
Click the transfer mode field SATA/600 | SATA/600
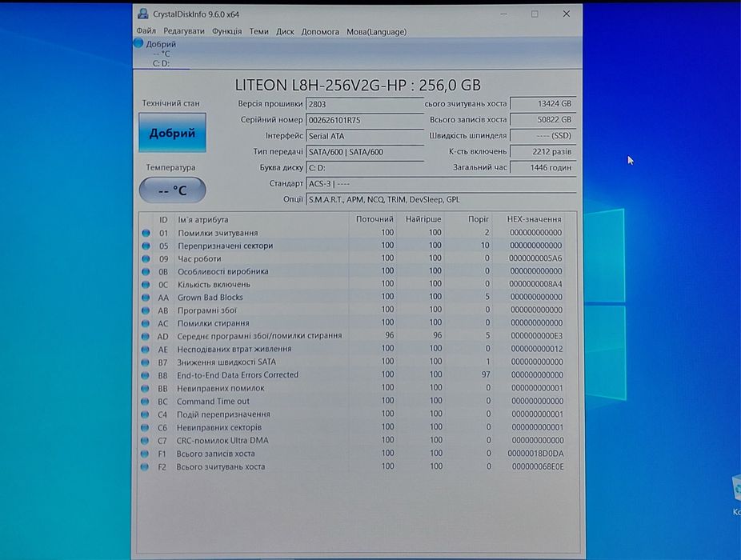(364, 152)
